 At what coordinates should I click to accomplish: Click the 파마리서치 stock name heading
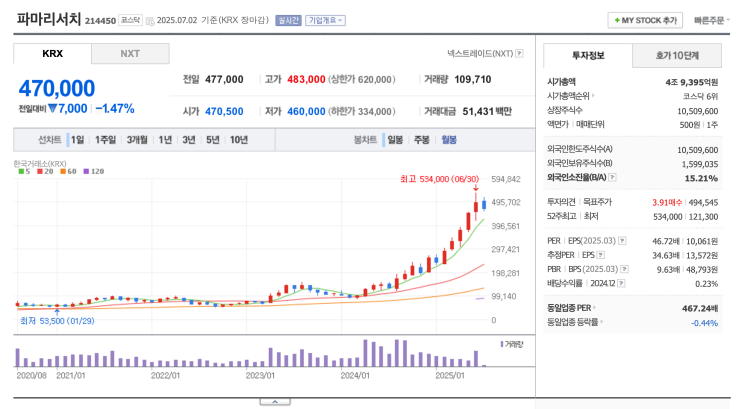coord(49,19)
